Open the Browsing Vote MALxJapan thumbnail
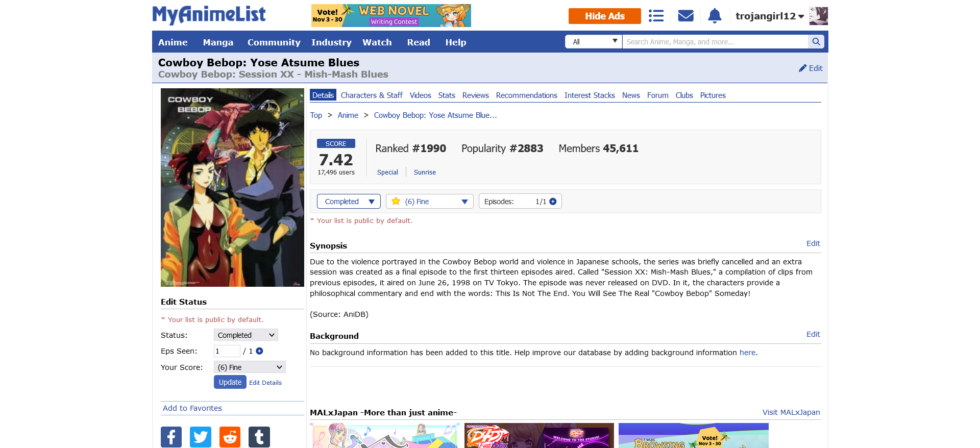Viewport: 980px width, 448px height. pyautogui.click(x=694, y=436)
